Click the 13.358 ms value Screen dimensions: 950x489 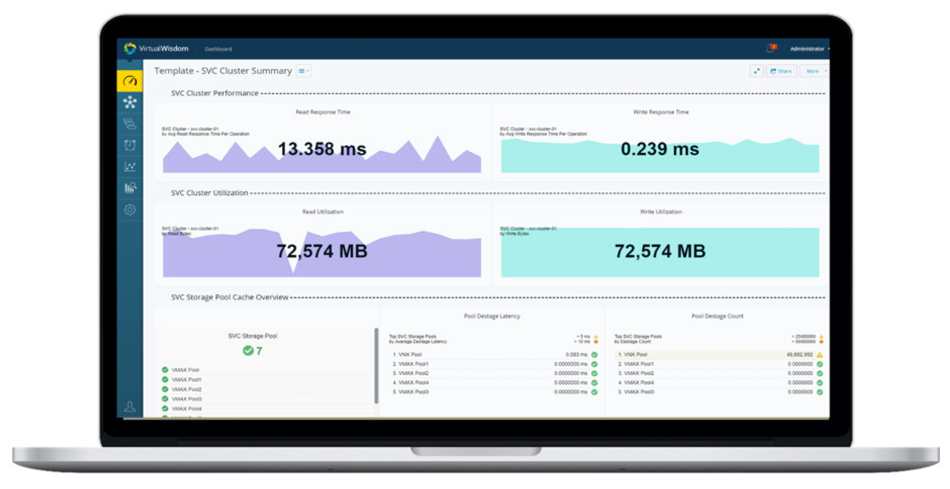pos(322,149)
